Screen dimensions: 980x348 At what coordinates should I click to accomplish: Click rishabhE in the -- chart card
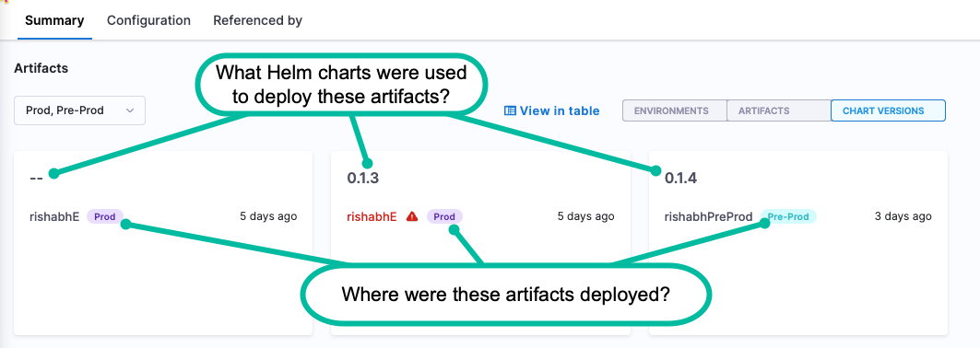pyautogui.click(x=54, y=216)
